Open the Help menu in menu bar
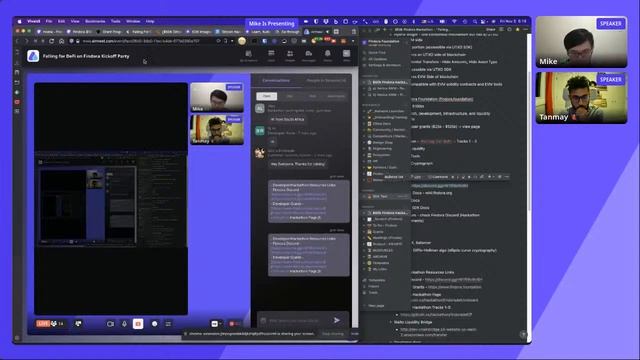 (x=150, y=21)
